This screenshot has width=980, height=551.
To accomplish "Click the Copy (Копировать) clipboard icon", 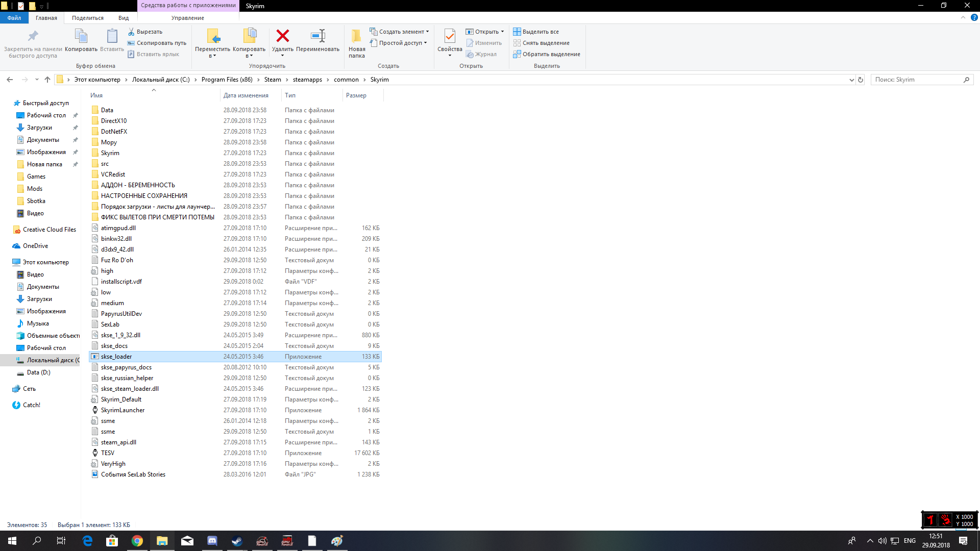I will [x=81, y=36].
